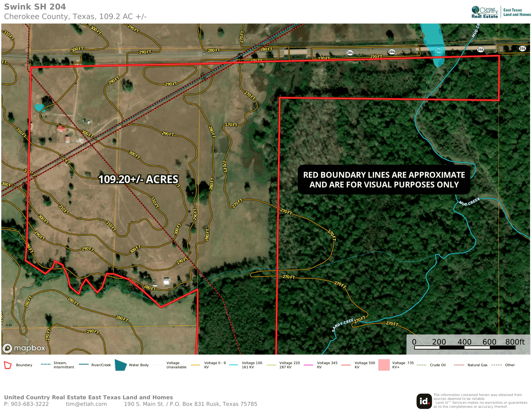Click the orange Voltage 0 - 9 KV line sample

tap(195, 365)
